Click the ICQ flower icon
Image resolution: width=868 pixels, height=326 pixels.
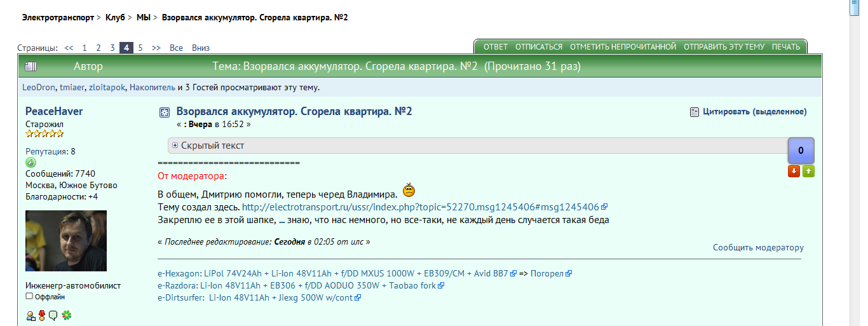click(67, 315)
